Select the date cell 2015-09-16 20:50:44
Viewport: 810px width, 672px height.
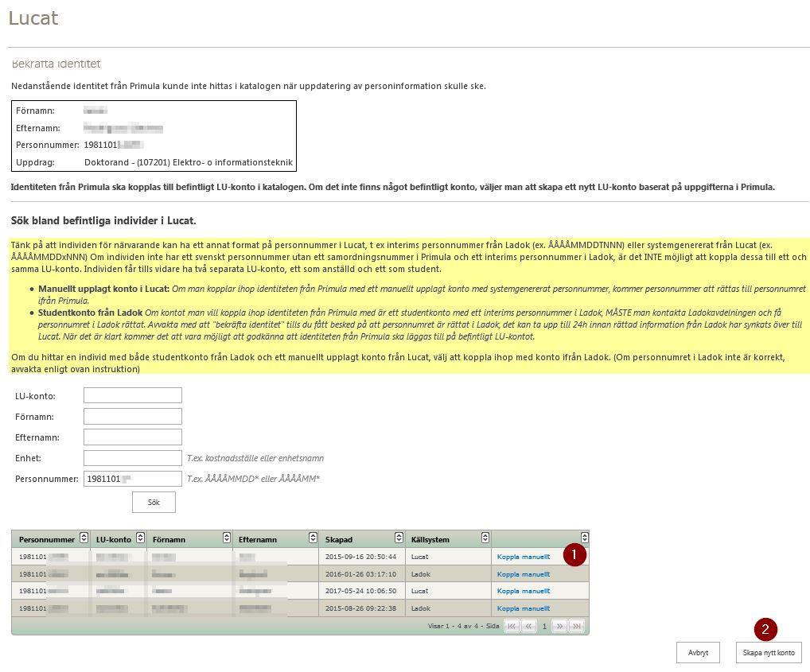(x=361, y=557)
